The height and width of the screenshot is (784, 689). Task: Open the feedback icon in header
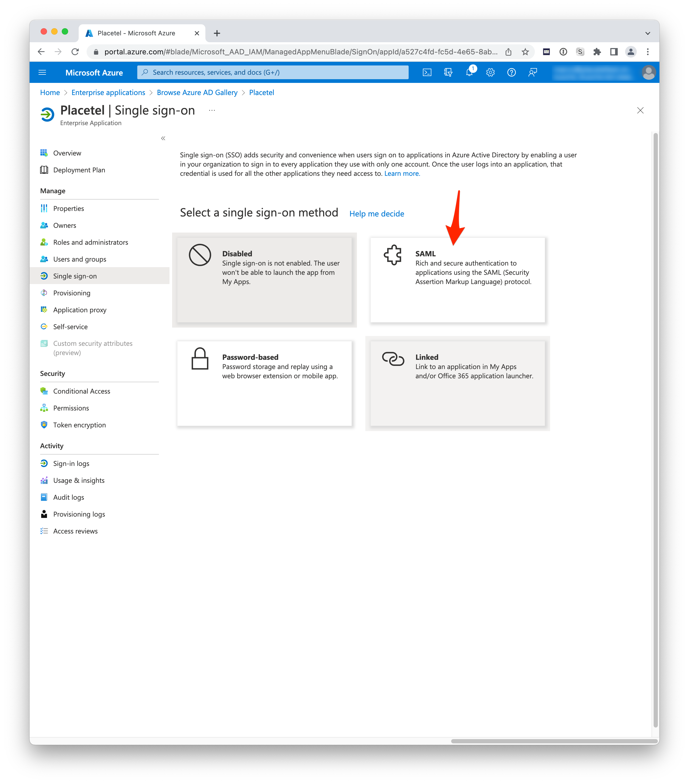pos(532,73)
